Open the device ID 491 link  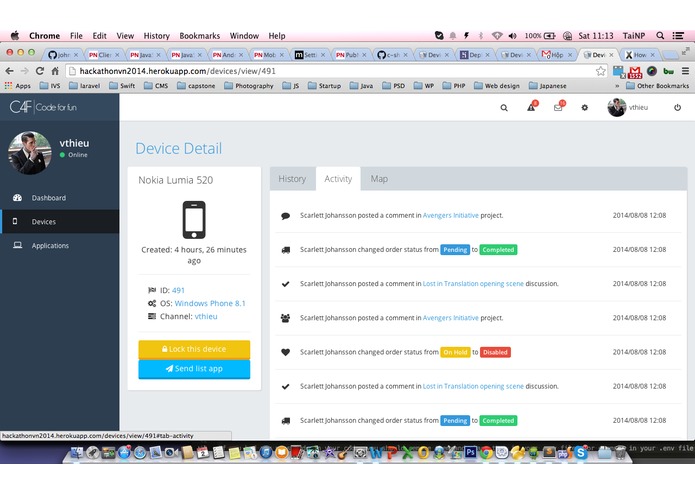[178, 290]
